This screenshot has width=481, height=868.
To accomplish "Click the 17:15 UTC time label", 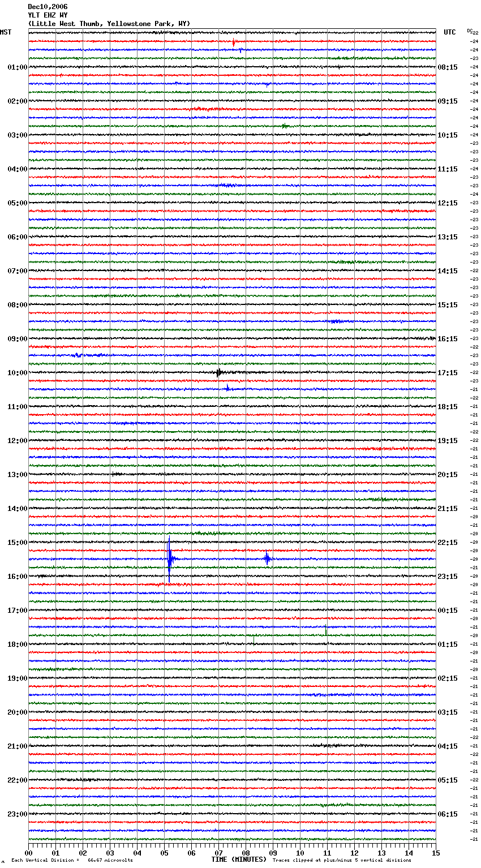I will click(448, 373).
